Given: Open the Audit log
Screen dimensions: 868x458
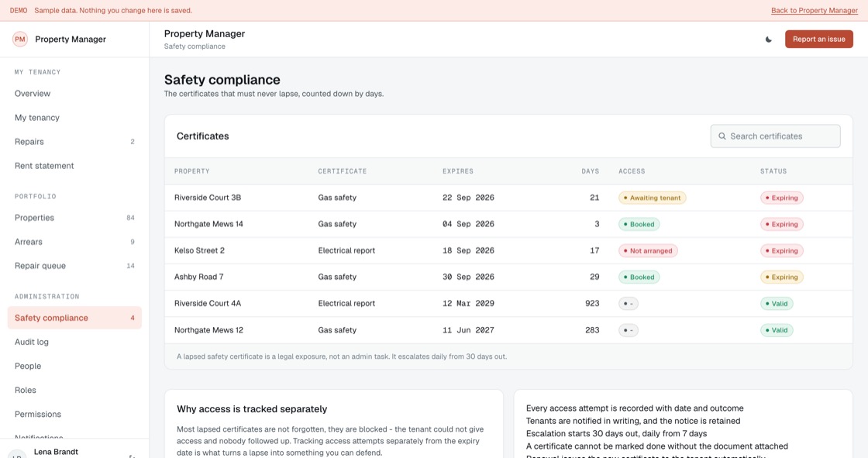Looking at the screenshot, I should click(x=74, y=342).
